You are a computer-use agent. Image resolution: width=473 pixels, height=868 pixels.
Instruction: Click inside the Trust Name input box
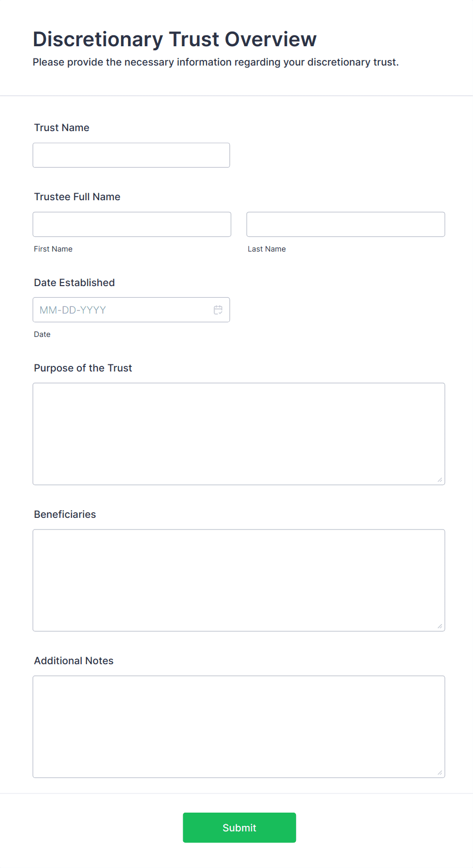131,155
